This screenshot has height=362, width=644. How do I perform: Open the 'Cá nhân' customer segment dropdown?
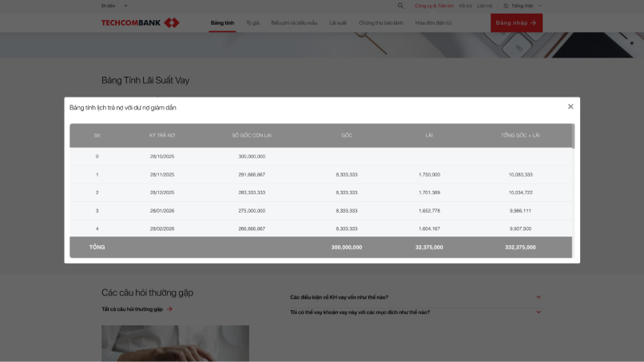114,6
